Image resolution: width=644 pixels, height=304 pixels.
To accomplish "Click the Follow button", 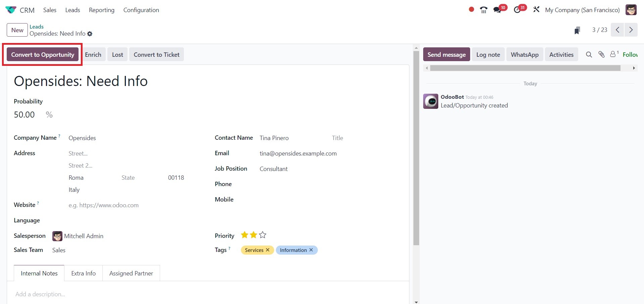I will 630,54.
